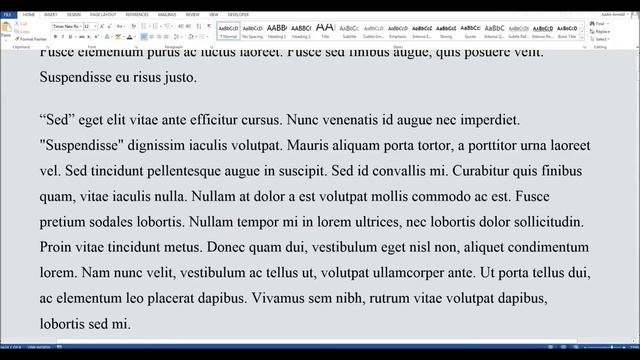Viewport: 640px width, 360px height.
Task: Click Find in the Editing group
Action: [598, 24]
